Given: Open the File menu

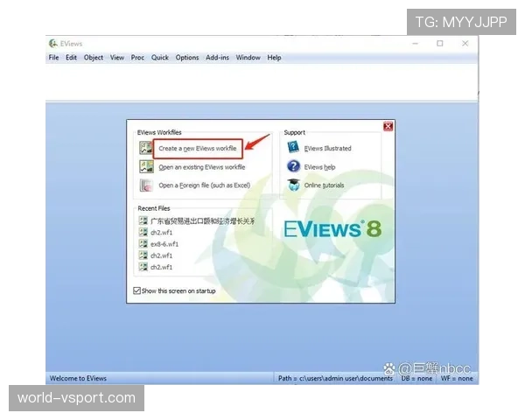Looking at the screenshot, I should 53,57.
